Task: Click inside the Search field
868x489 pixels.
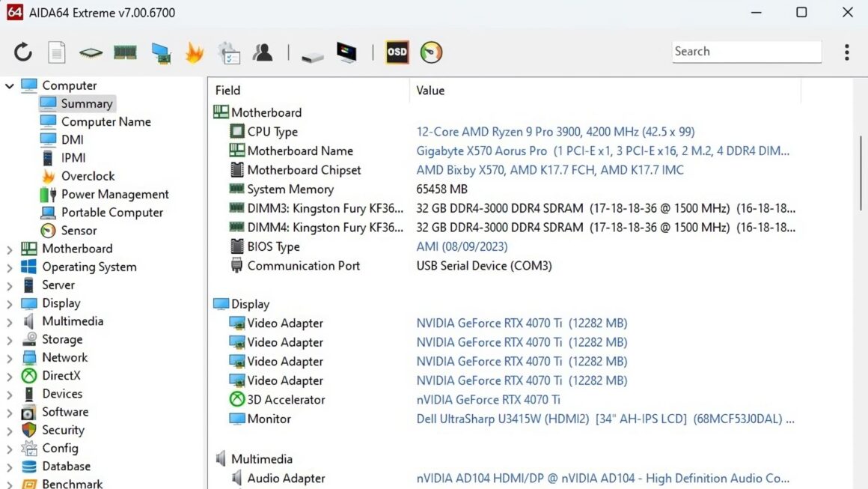Action: pyautogui.click(x=746, y=52)
